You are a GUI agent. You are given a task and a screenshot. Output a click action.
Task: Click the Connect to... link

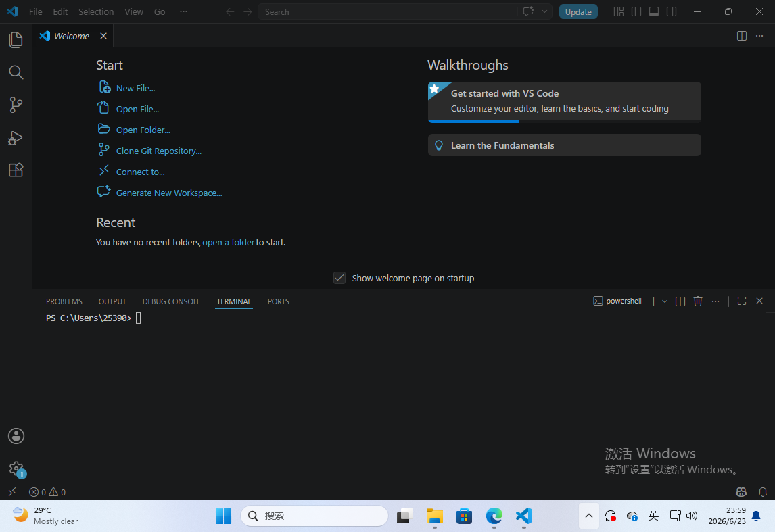tap(141, 172)
